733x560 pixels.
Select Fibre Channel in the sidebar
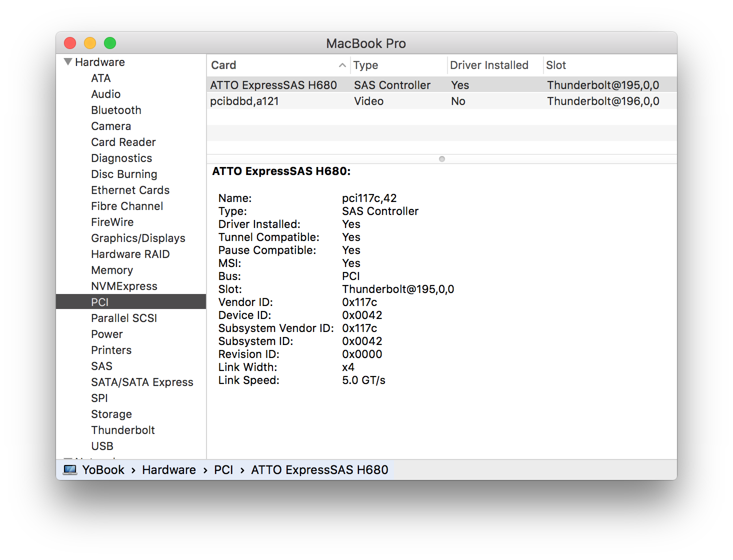coord(127,206)
